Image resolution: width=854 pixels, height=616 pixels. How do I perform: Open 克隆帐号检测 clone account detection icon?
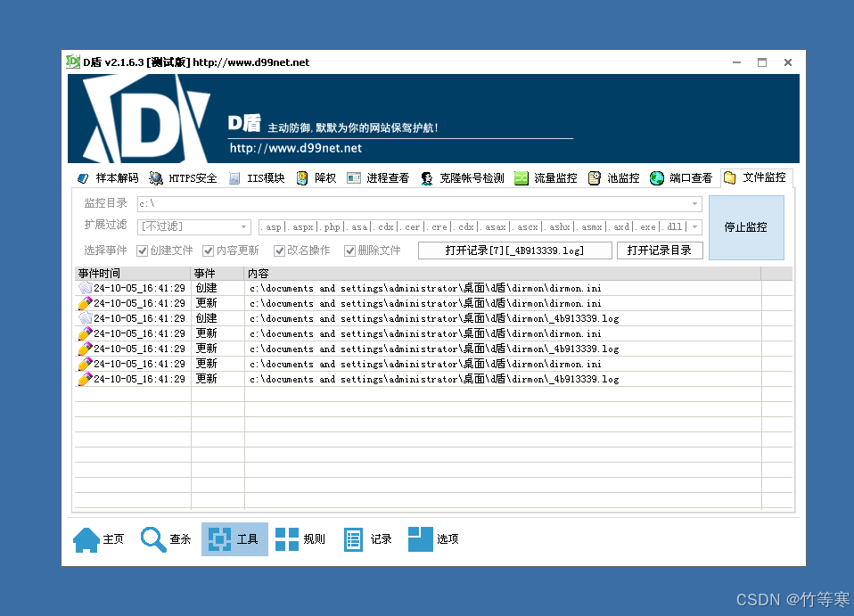[x=427, y=178]
